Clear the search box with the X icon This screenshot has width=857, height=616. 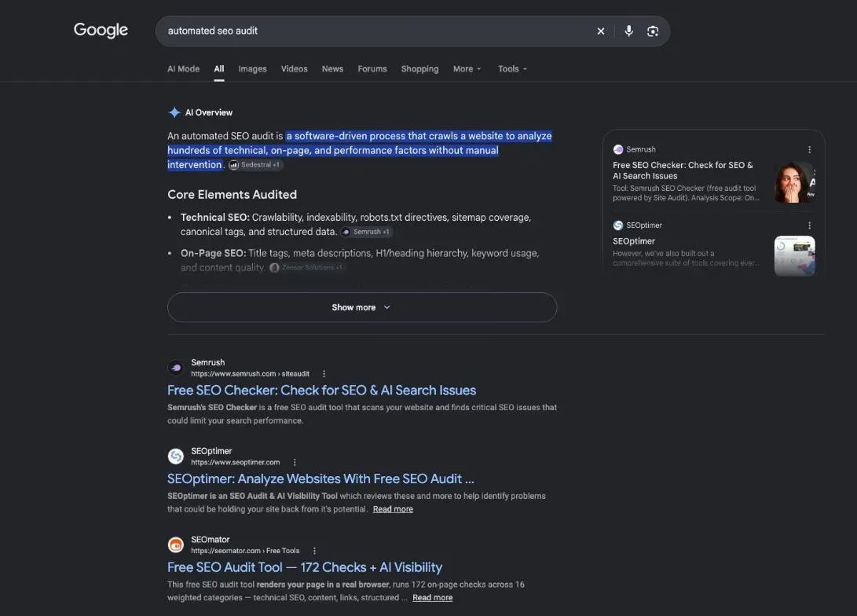tap(601, 31)
